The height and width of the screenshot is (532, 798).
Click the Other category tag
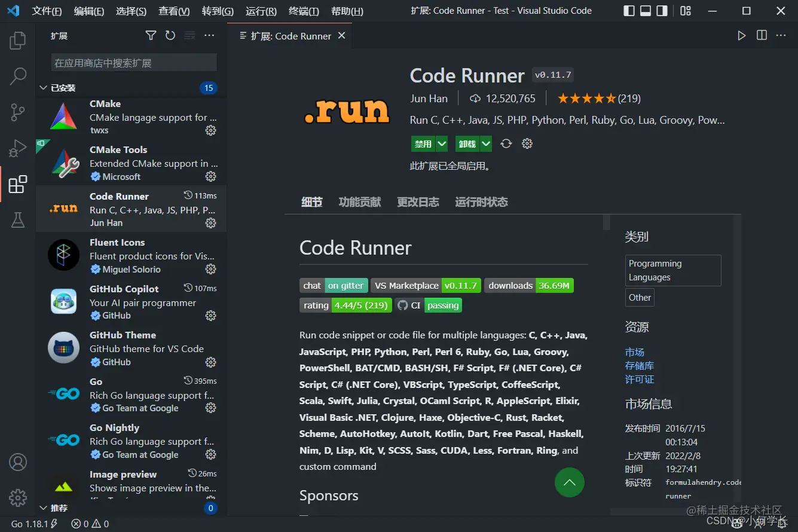[640, 297]
